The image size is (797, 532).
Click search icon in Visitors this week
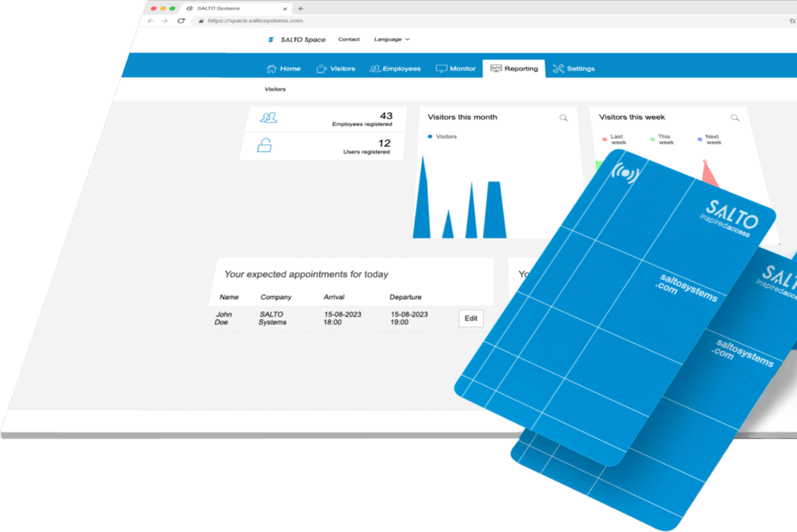point(735,118)
